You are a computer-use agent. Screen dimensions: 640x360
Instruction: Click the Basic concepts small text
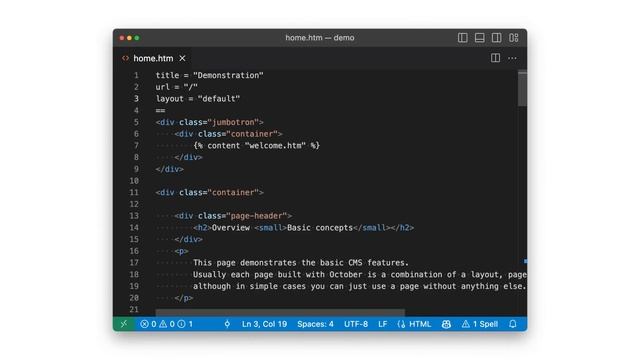click(320, 228)
